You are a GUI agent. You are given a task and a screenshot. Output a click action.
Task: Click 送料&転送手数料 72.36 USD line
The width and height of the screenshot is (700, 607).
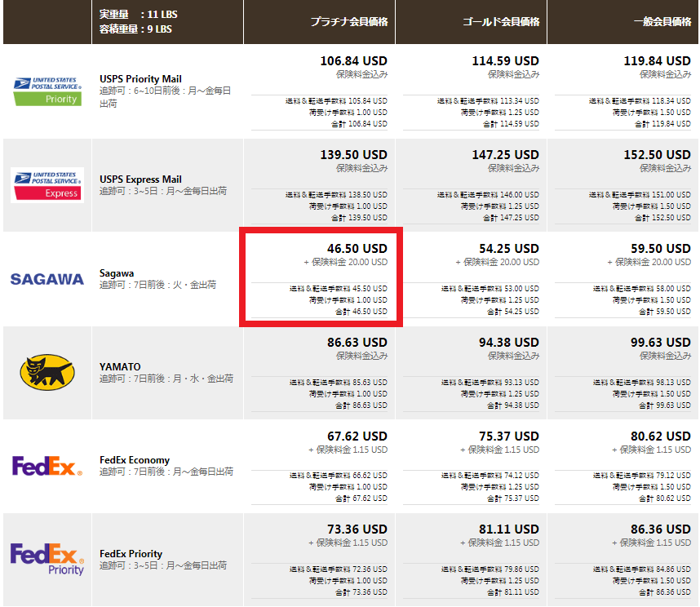(339, 569)
